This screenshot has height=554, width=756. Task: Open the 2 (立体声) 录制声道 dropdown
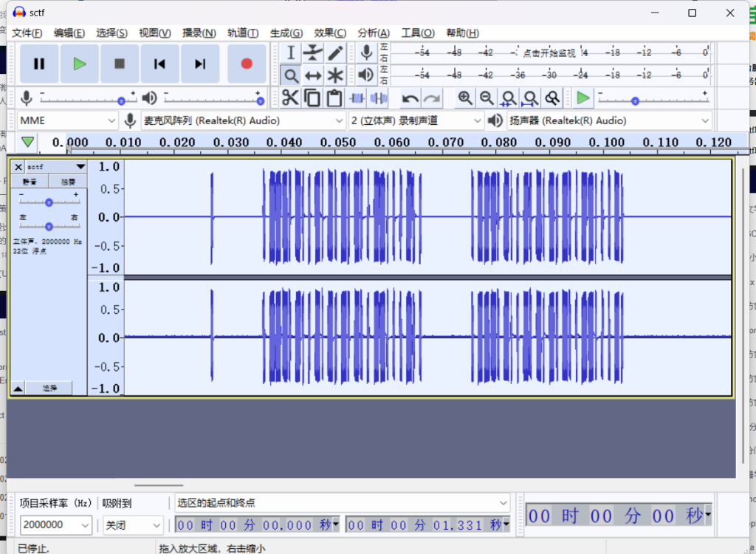(416, 120)
